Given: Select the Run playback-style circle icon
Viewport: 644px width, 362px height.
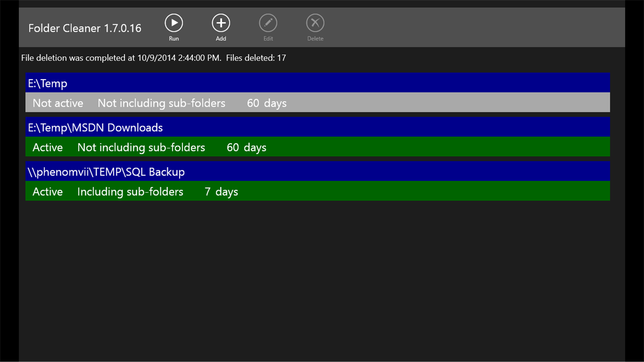Looking at the screenshot, I should pos(174,22).
